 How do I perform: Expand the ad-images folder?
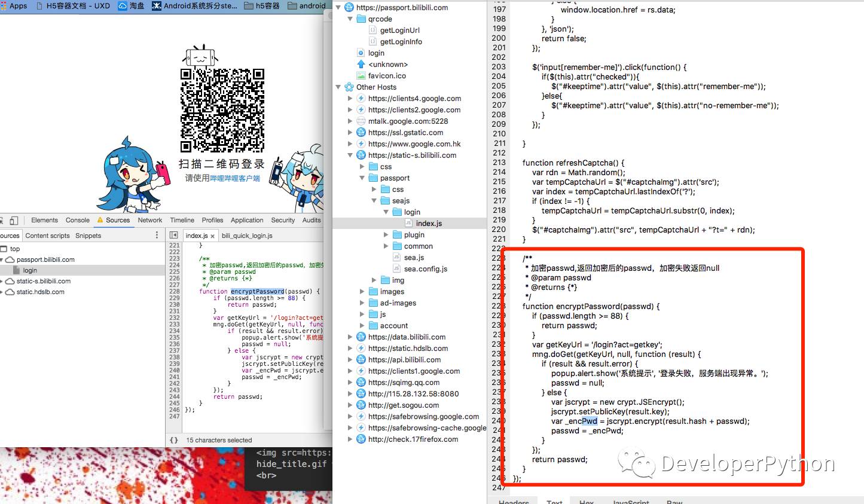pos(362,303)
